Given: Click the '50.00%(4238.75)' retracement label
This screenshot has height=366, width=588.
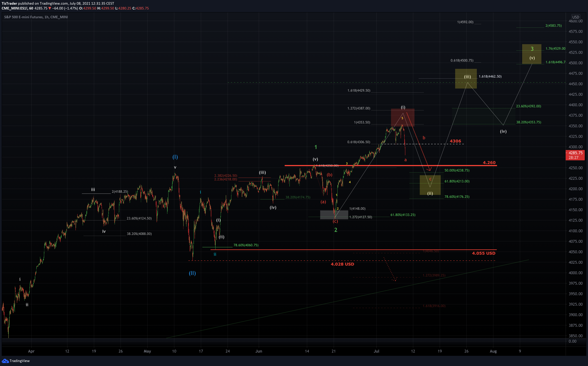Looking at the screenshot, I should 457,170.
